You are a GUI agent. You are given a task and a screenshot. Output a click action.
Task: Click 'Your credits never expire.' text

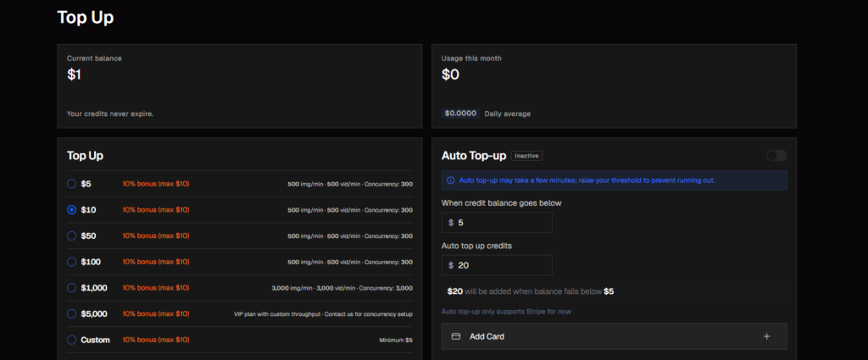[x=110, y=114]
